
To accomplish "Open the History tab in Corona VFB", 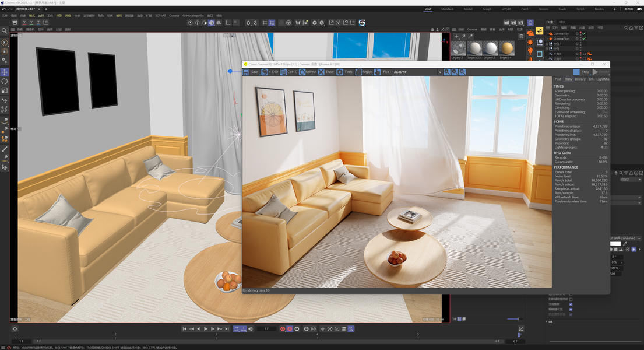I will (x=580, y=79).
